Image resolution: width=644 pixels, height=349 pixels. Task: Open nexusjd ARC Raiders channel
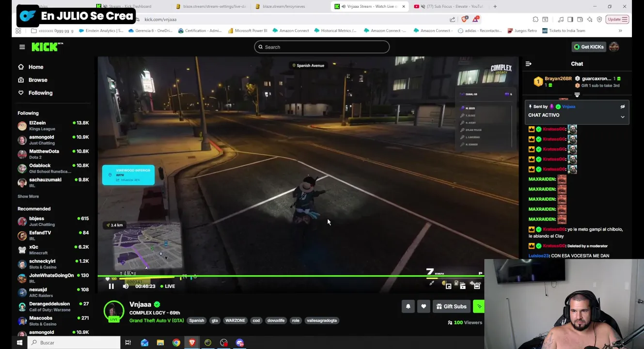[x=53, y=292]
